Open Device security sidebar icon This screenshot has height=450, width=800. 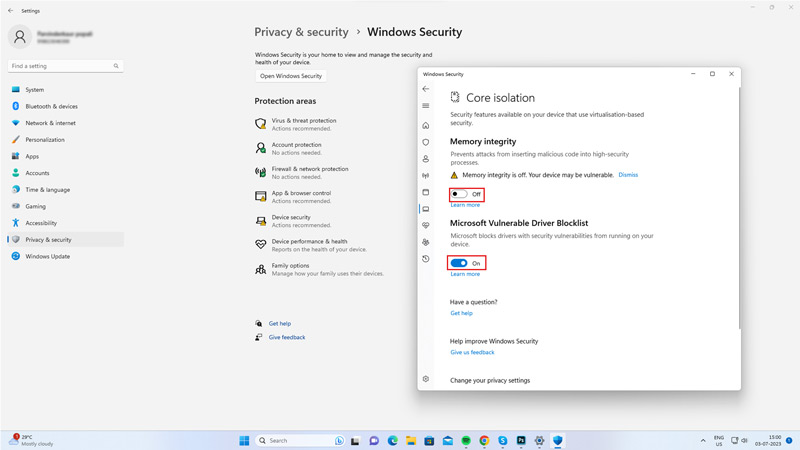pos(426,209)
